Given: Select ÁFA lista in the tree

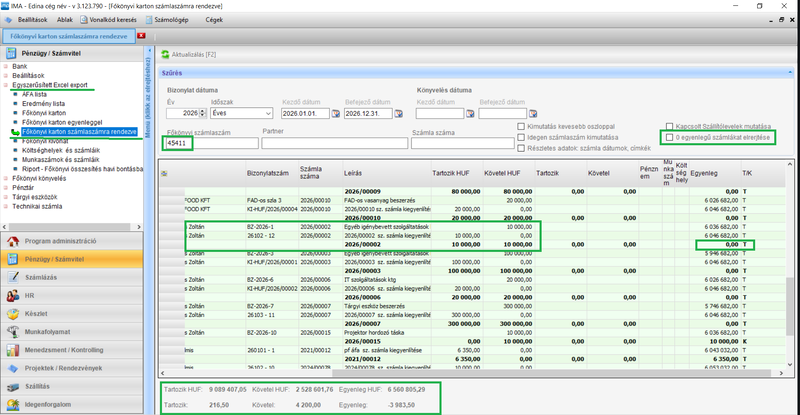Looking at the screenshot, I should pos(35,93).
